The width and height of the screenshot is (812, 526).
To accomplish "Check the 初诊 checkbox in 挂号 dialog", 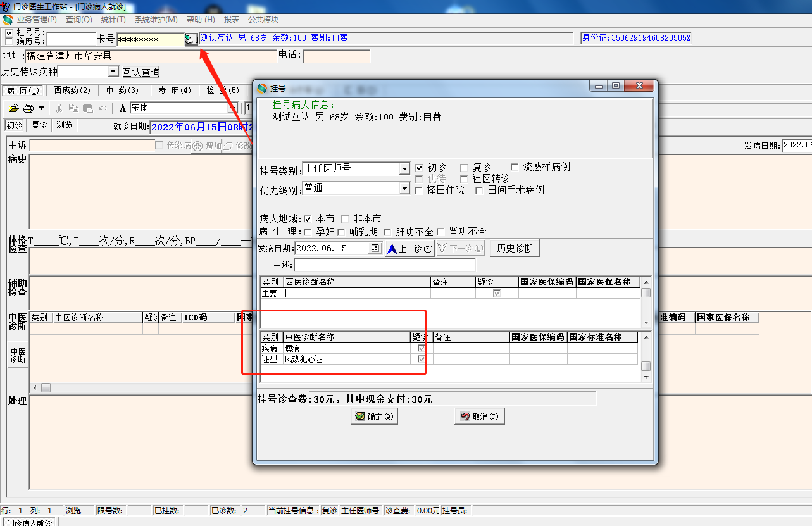I will click(419, 168).
